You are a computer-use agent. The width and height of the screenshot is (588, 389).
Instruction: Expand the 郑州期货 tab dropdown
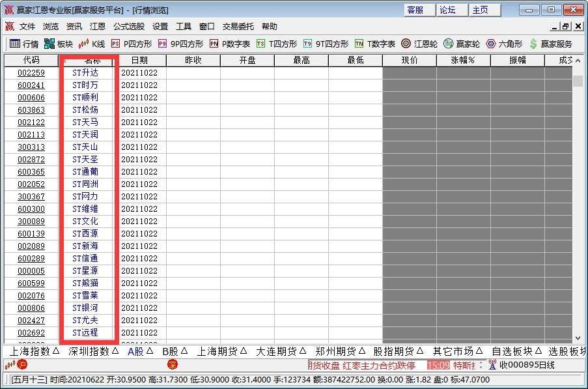(362, 351)
